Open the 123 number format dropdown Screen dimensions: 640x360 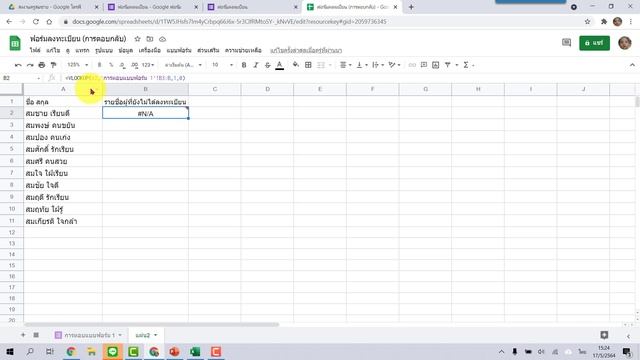click(x=148, y=65)
